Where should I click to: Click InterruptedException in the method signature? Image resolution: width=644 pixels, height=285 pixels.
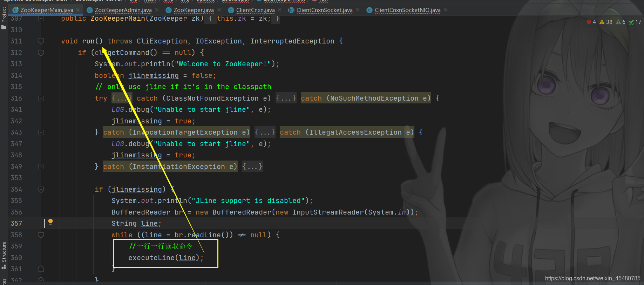(x=292, y=41)
